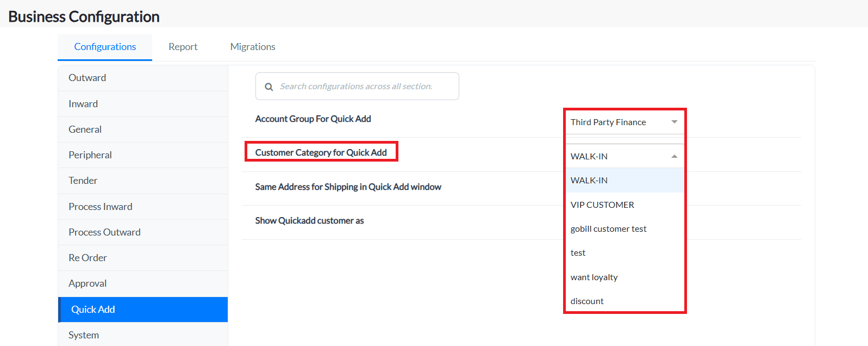The width and height of the screenshot is (868, 346).
Task: Choose gobill customer test option
Action: click(608, 229)
